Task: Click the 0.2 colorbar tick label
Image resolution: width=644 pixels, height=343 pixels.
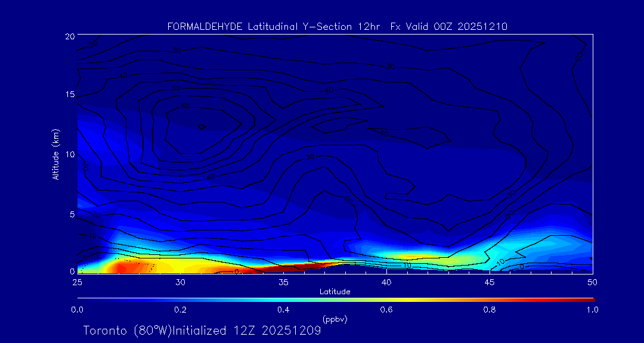Action: (x=180, y=310)
